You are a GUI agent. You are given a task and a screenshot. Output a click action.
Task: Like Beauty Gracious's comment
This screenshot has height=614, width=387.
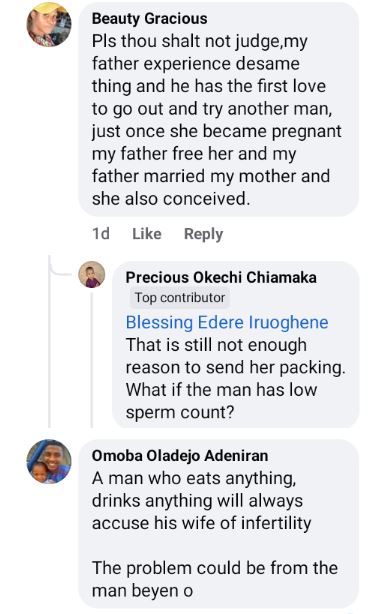click(x=147, y=234)
